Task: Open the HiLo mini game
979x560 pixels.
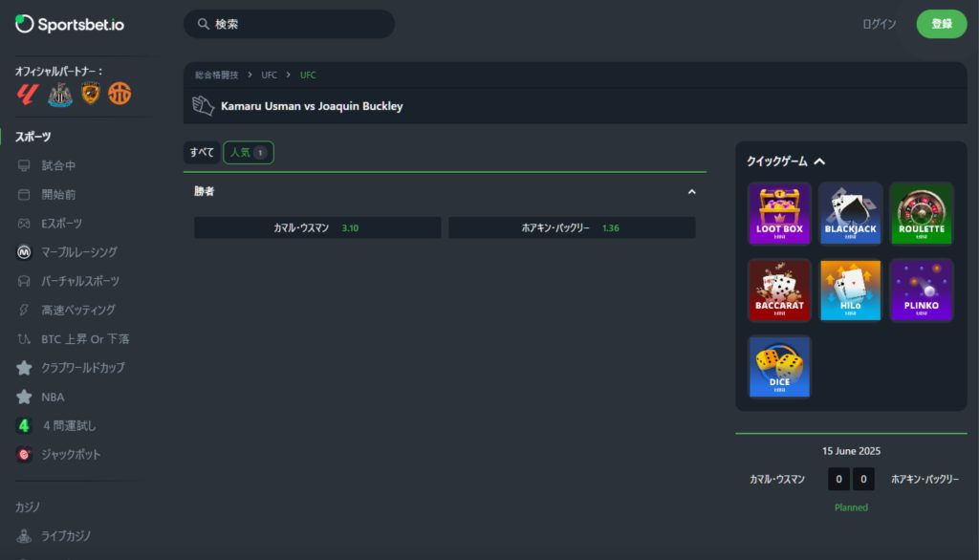Action: click(850, 291)
